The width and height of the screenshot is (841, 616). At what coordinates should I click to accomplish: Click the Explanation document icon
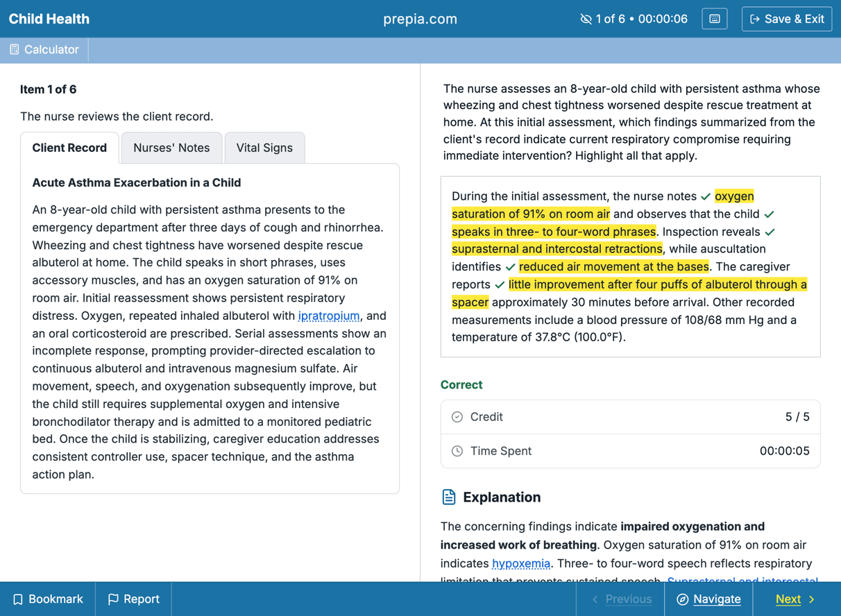[449, 497]
